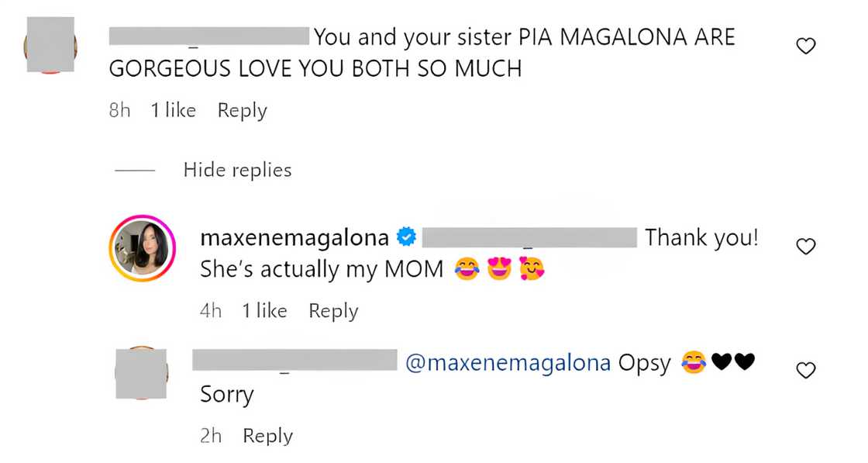868x463 pixels.
Task: Click the 8h timestamp
Action: tap(120, 111)
